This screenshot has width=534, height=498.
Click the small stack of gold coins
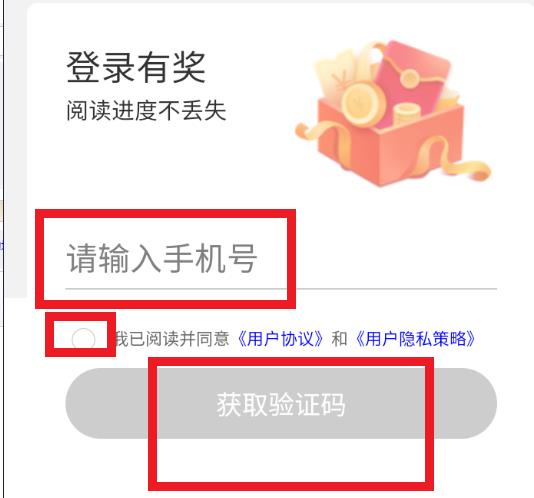[x=407, y=116]
